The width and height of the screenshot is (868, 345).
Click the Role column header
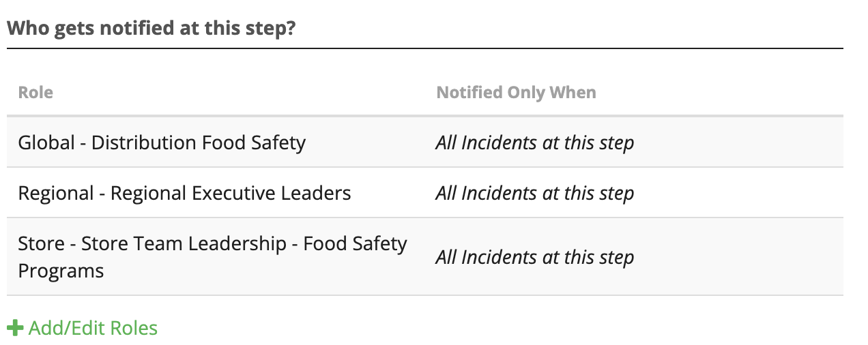click(x=35, y=93)
